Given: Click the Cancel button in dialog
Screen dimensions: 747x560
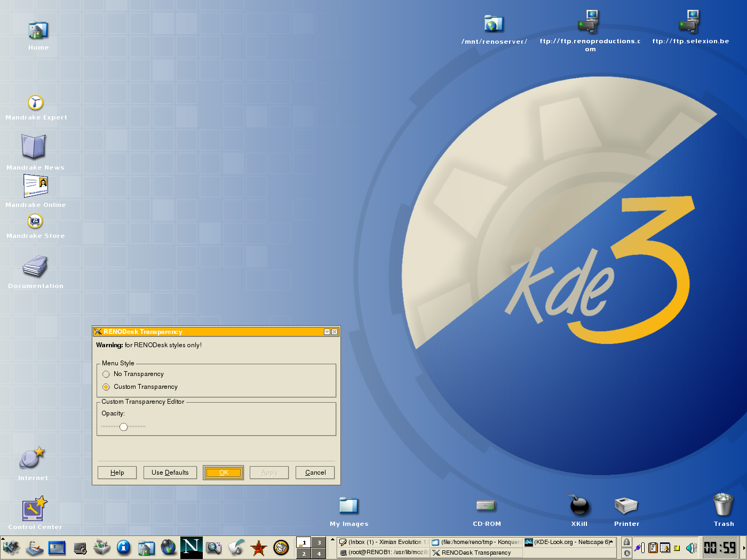Looking at the screenshot, I should (315, 473).
